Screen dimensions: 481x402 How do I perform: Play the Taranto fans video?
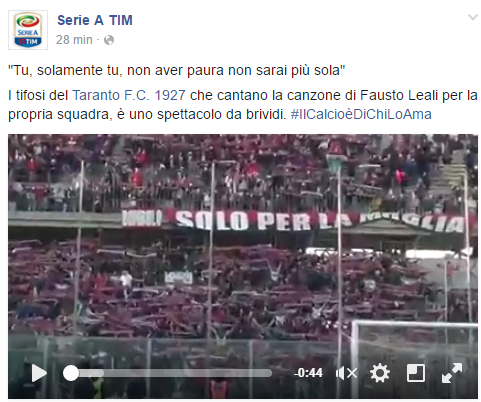tap(39, 373)
